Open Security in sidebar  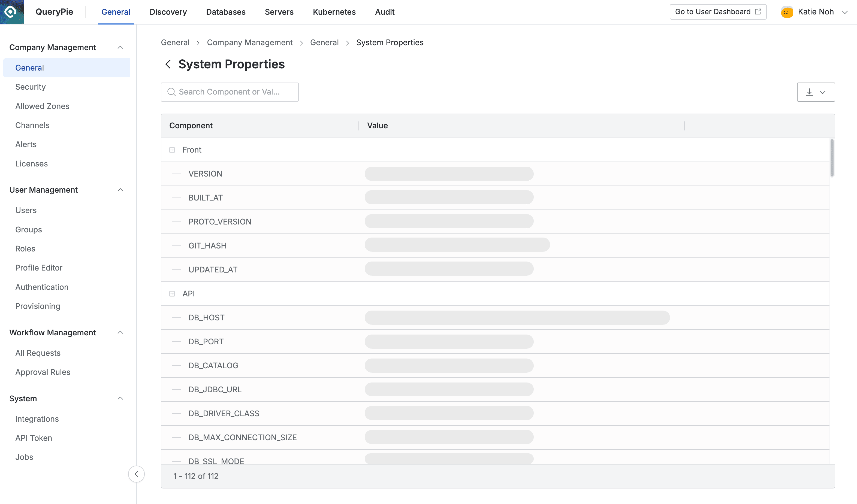click(x=30, y=87)
